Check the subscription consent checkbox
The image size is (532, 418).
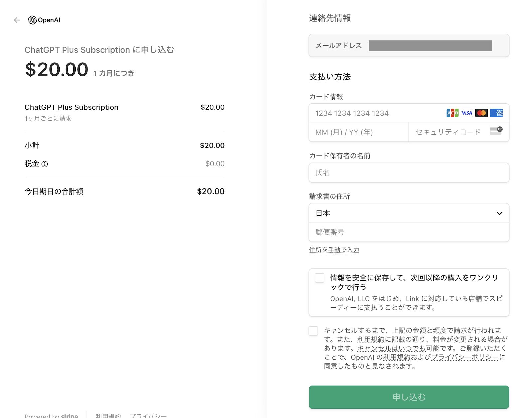coord(313,331)
